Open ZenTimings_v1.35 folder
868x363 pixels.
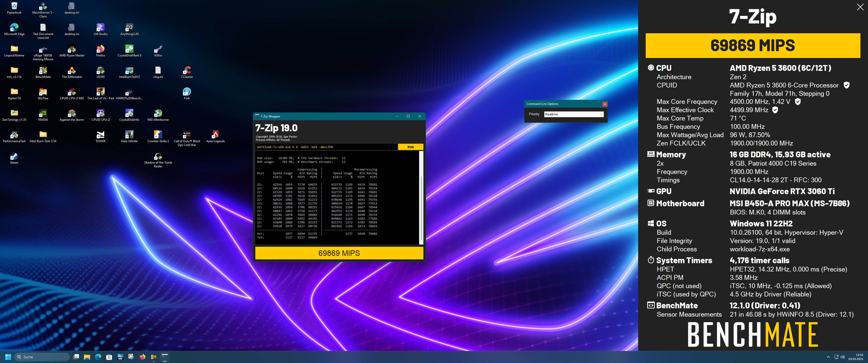[x=14, y=115]
